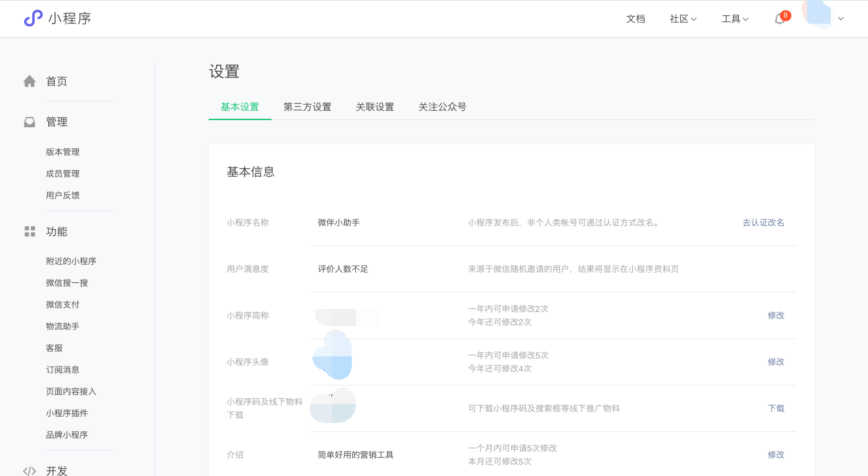Click the home icon beside 首页
868x476 pixels.
tap(29, 81)
